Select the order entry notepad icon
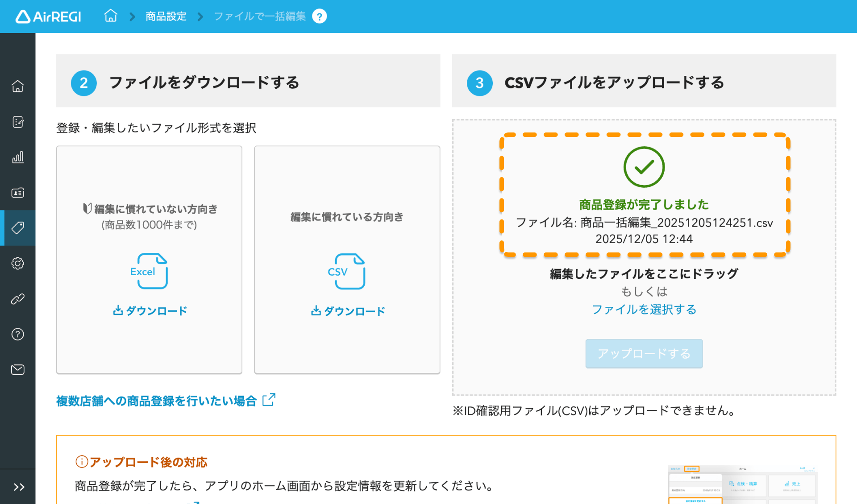Screen dimensions: 857x504 [x=18, y=122]
